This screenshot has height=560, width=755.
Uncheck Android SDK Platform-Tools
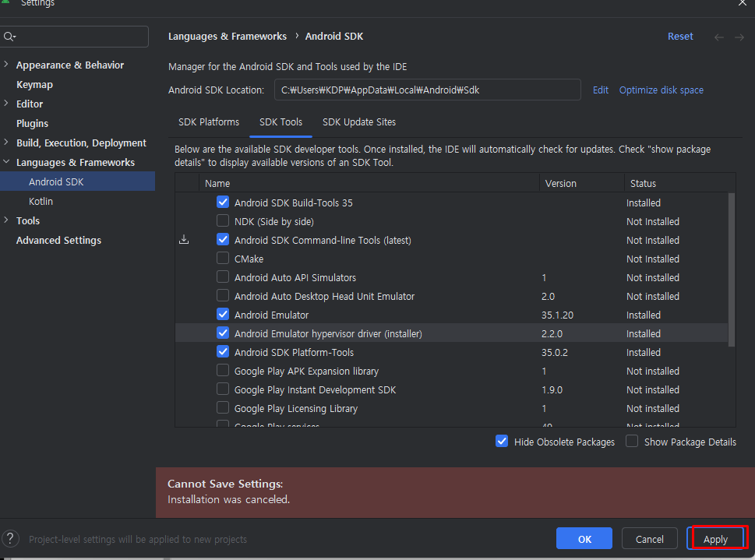pos(223,351)
